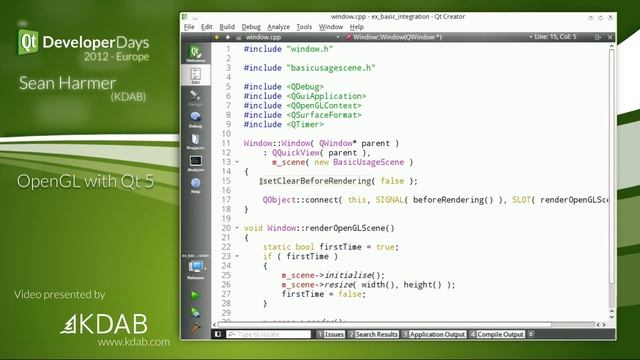Click "QQuickView" on line 12
640x360 pixels.
pos(296,153)
